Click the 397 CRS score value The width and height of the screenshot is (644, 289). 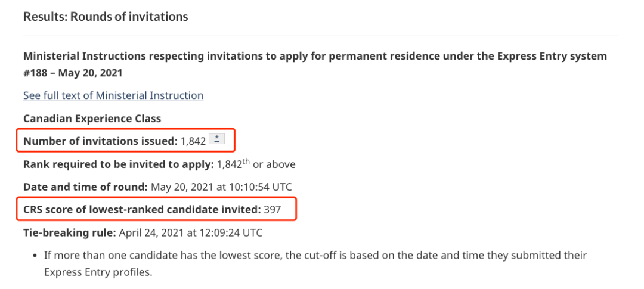[x=273, y=209]
